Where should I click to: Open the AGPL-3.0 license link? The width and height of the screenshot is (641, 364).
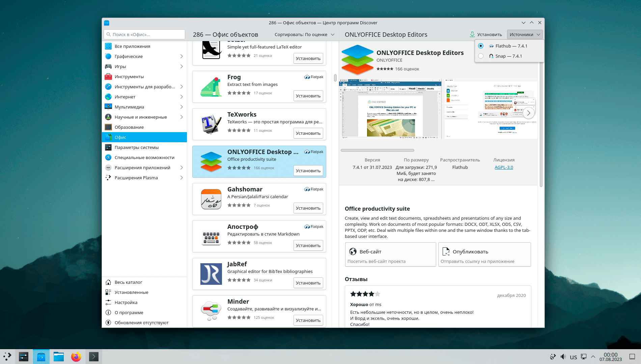504,167
